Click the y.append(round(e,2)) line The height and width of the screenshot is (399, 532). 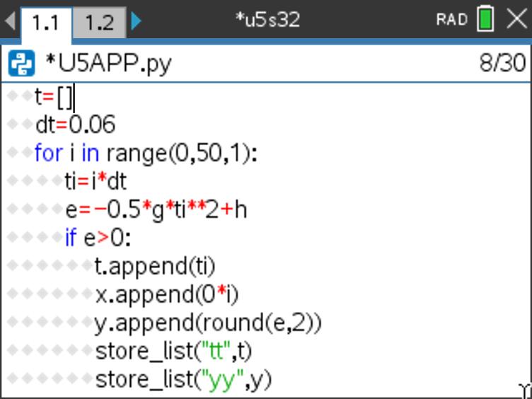[208, 323]
